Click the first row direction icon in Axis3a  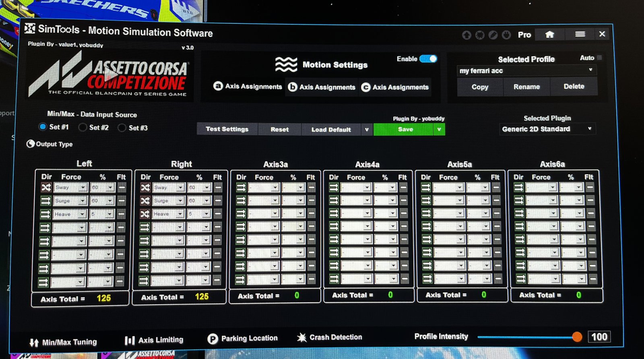click(x=241, y=188)
